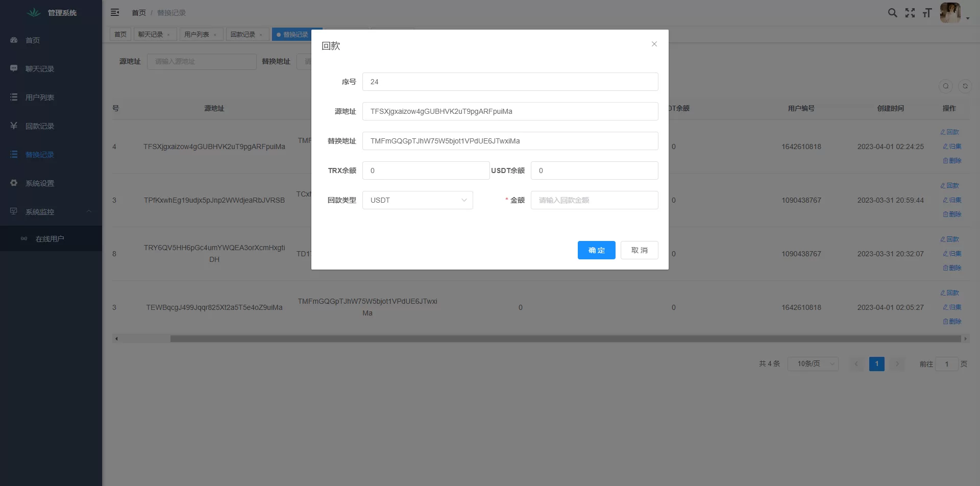
Task: Switch to the 首页 tag tab
Action: point(120,34)
